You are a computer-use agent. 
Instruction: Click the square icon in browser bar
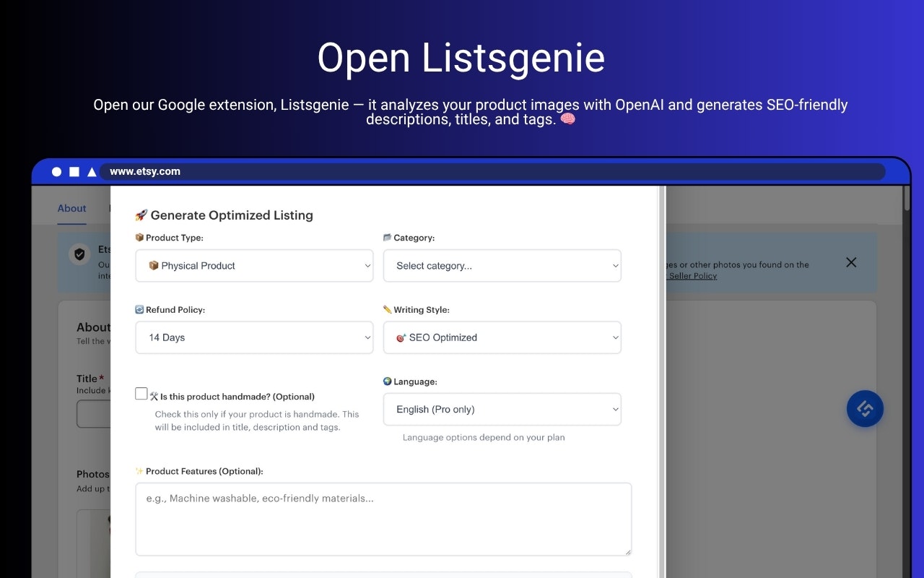(74, 172)
